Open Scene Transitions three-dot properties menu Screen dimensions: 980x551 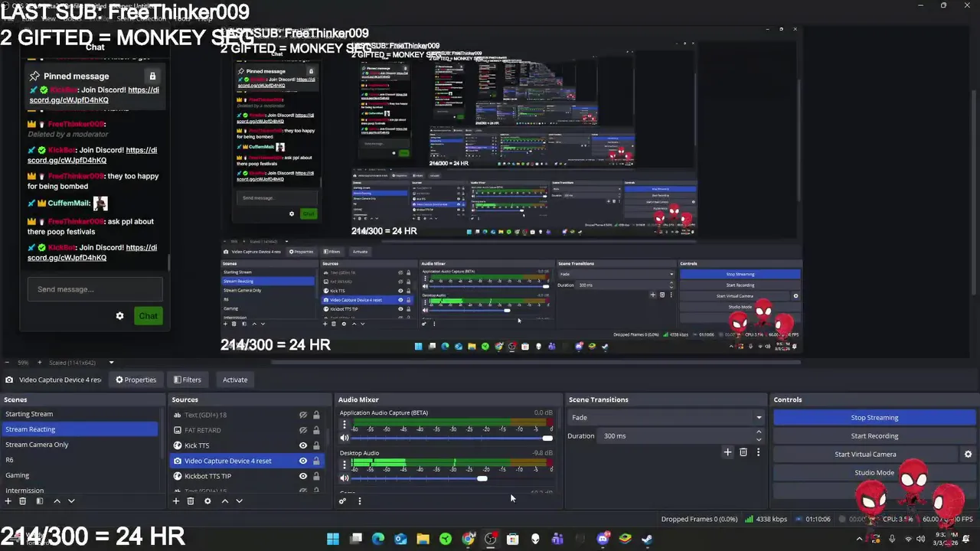point(759,452)
